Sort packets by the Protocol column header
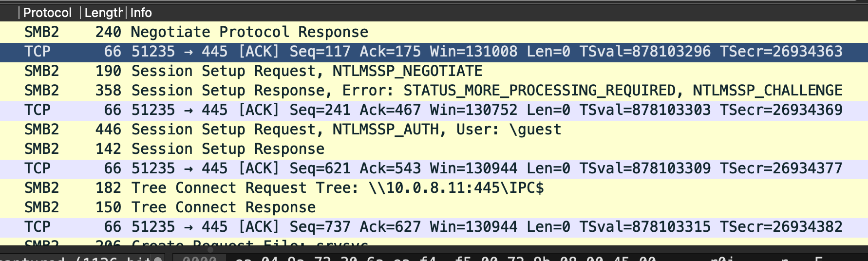 click(47, 13)
